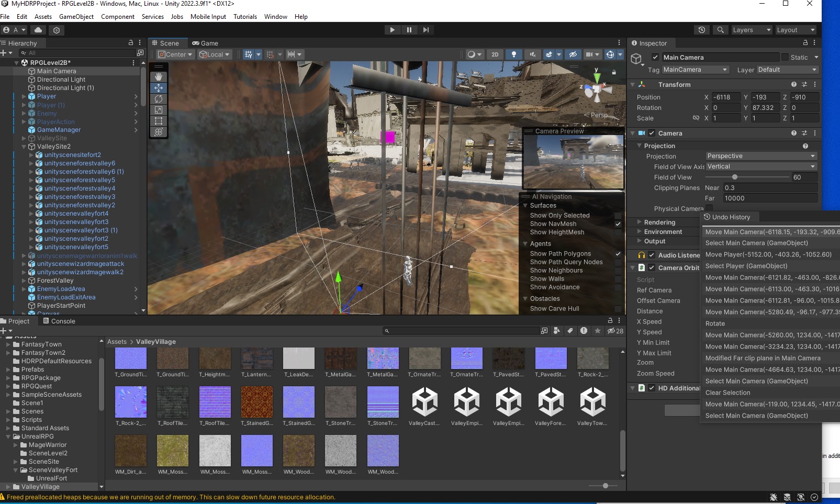Open the Local handle rotation dropdown
The height and width of the screenshot is (504, 840).
(x=215, y=54)
